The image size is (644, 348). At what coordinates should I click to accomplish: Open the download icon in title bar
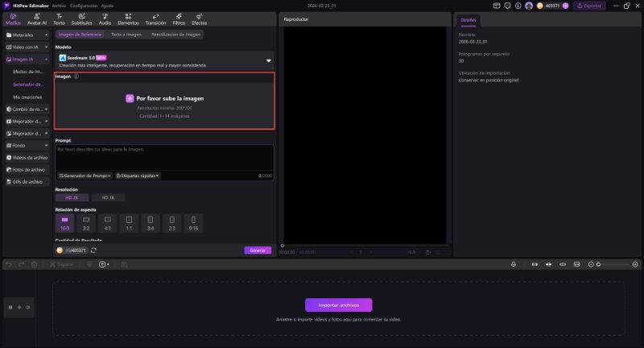tap(518, 6)
